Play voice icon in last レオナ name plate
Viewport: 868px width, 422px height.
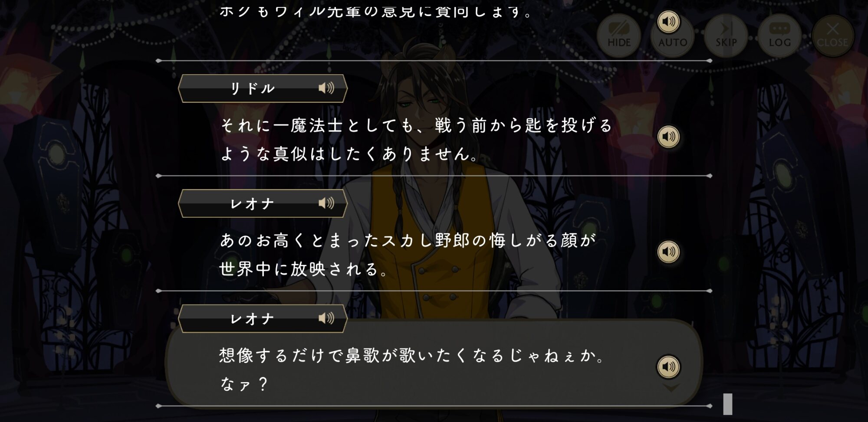(x=326, y=318)
